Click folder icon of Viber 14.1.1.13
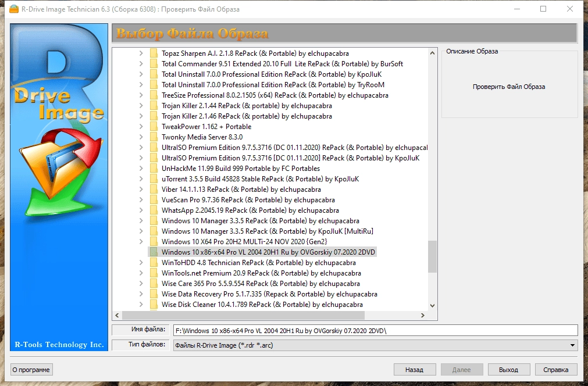This screenshot has height=386, width=588. click(x=154, y=190)
